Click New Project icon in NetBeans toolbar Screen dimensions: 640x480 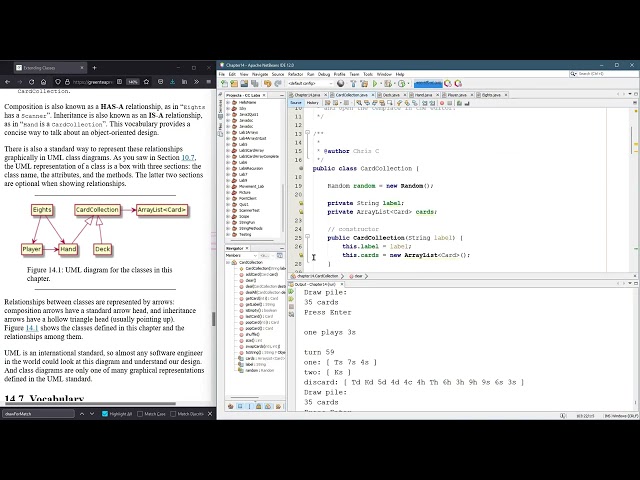tap(234, 84)
